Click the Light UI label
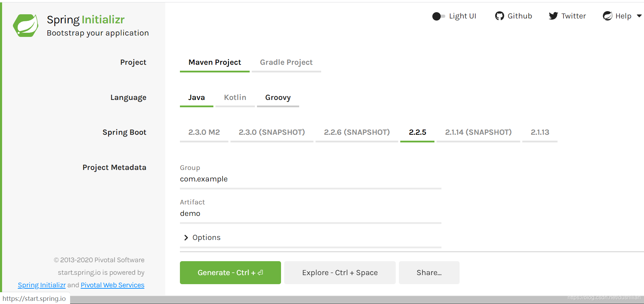 pyautogui.click(x=463, y=16)
